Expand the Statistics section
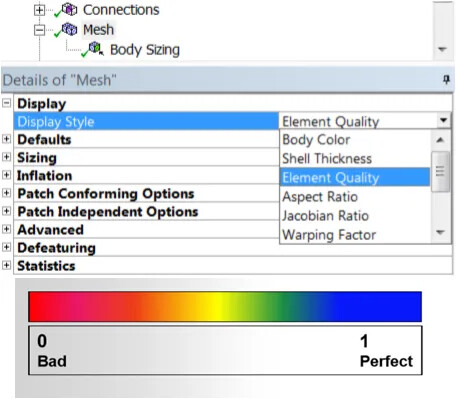Viewport: 456px width, 399px height. point(6,265)
